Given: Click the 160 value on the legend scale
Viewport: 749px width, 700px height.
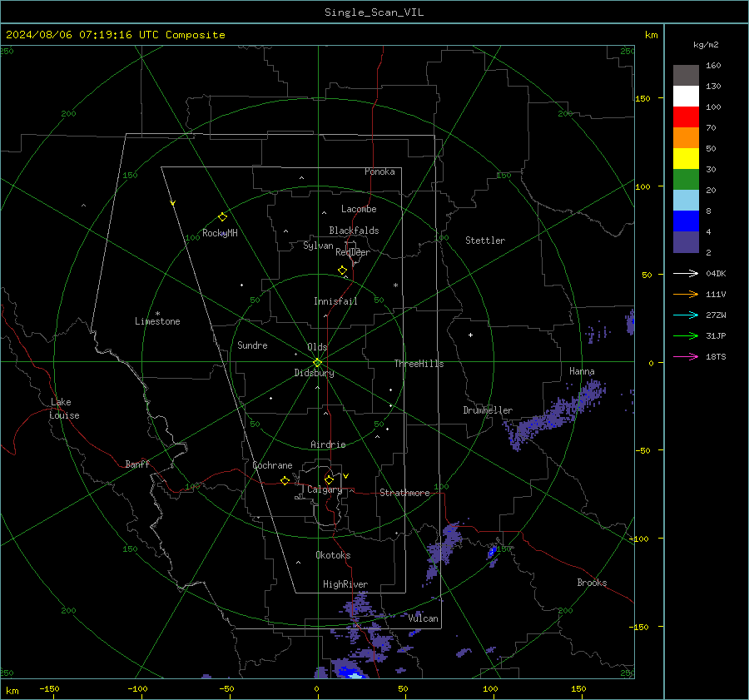Looking at the screenshot, I should pos(713,66).
